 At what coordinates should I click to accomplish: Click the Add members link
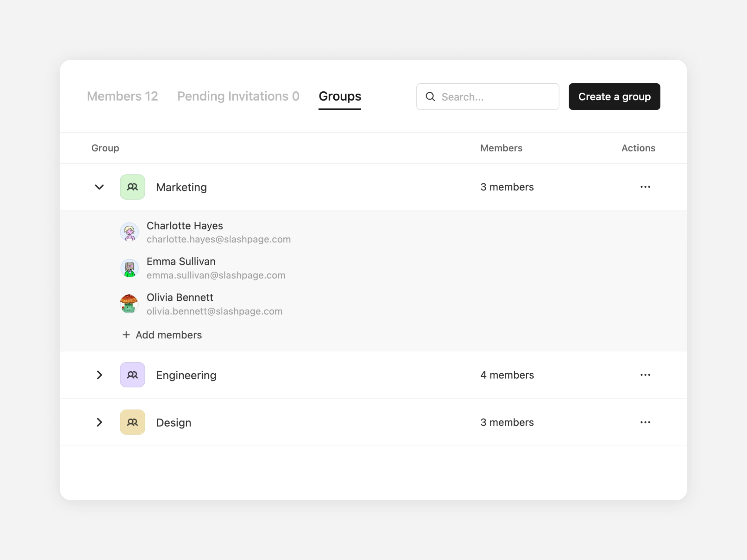coord(169,335)
